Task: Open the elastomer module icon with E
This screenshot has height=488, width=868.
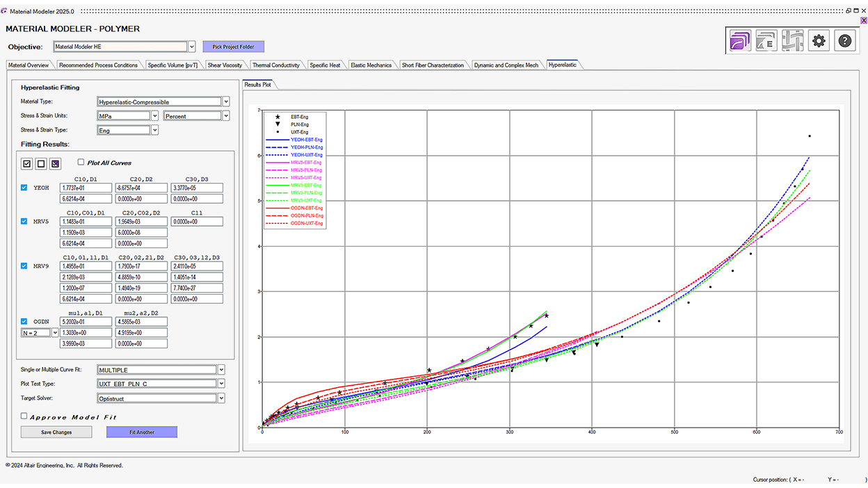Action: point(766,41)
